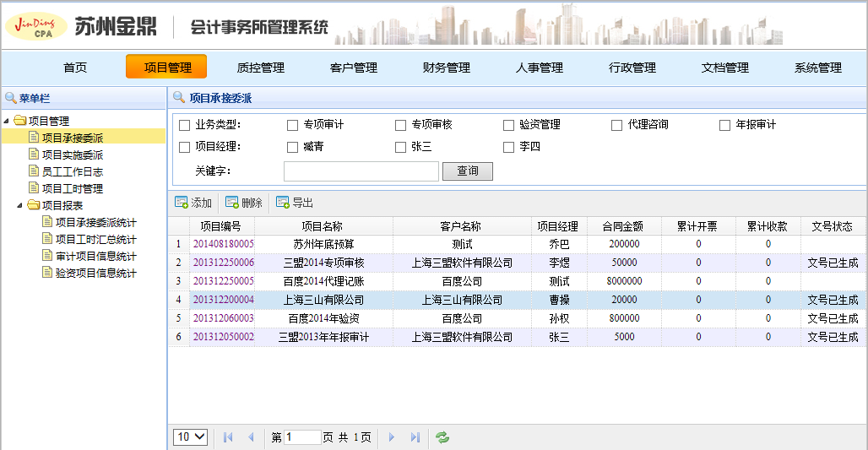Open project link 201312250005

(223, 280)
